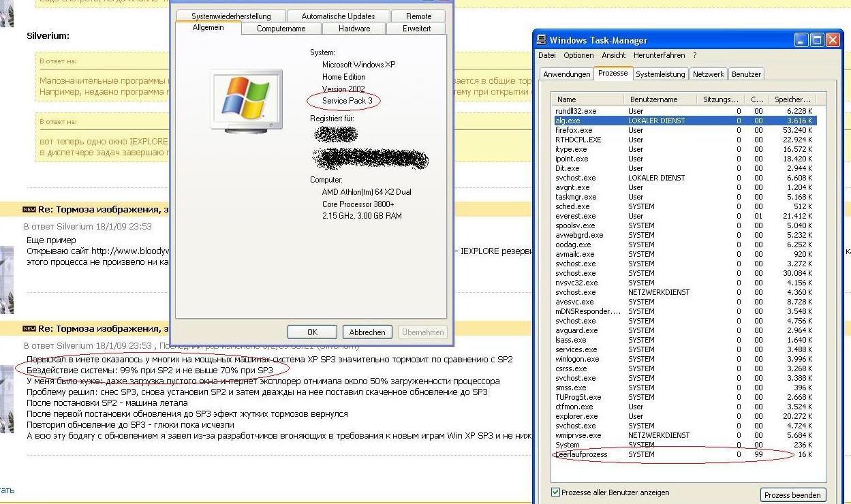Open the Hardware tab
Image resolution: width=851 pixels, height=504 pixels.
(354, 29)
